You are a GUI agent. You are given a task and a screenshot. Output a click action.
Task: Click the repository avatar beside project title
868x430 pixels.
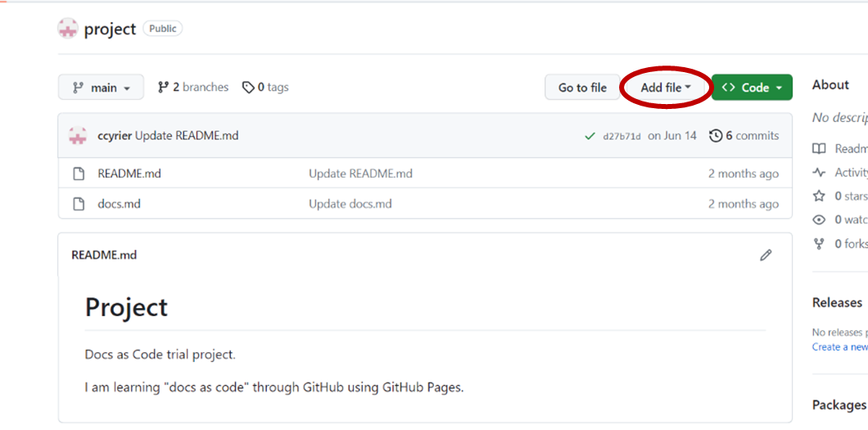(x=67, y=28)
